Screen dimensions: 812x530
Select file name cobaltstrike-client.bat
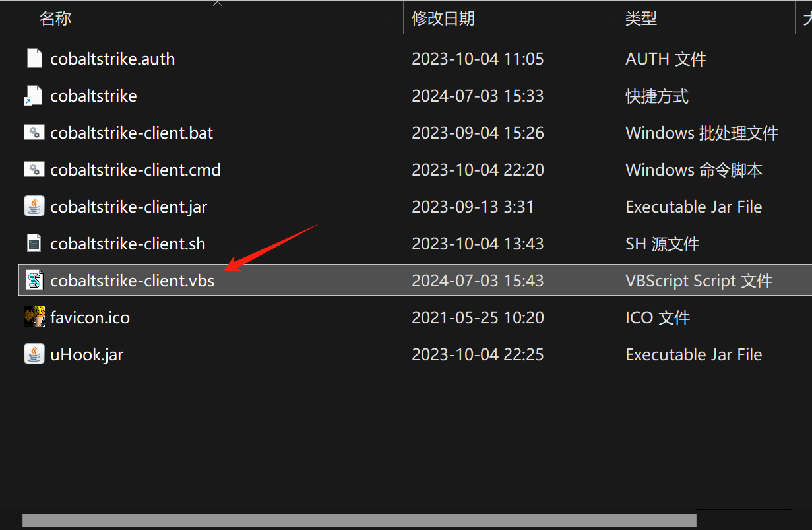(x=132, y=133)
